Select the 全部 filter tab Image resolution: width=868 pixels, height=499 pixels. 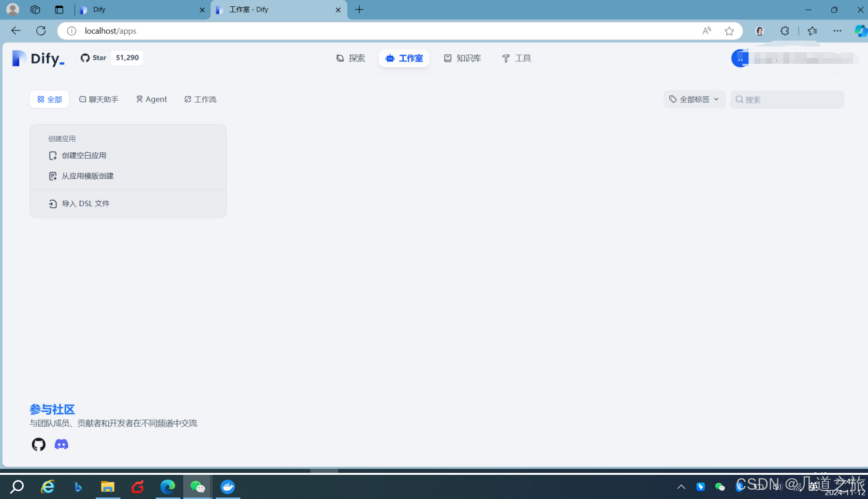(x=49, y=99)
